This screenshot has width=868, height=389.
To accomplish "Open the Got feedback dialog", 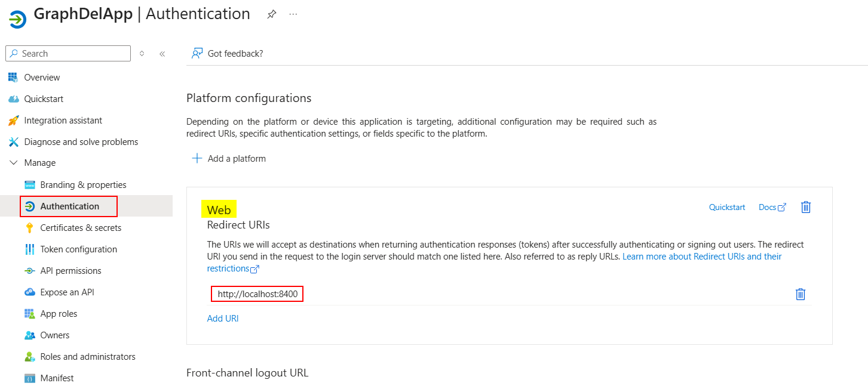I will pyautogui.click(x=226, y=53).
